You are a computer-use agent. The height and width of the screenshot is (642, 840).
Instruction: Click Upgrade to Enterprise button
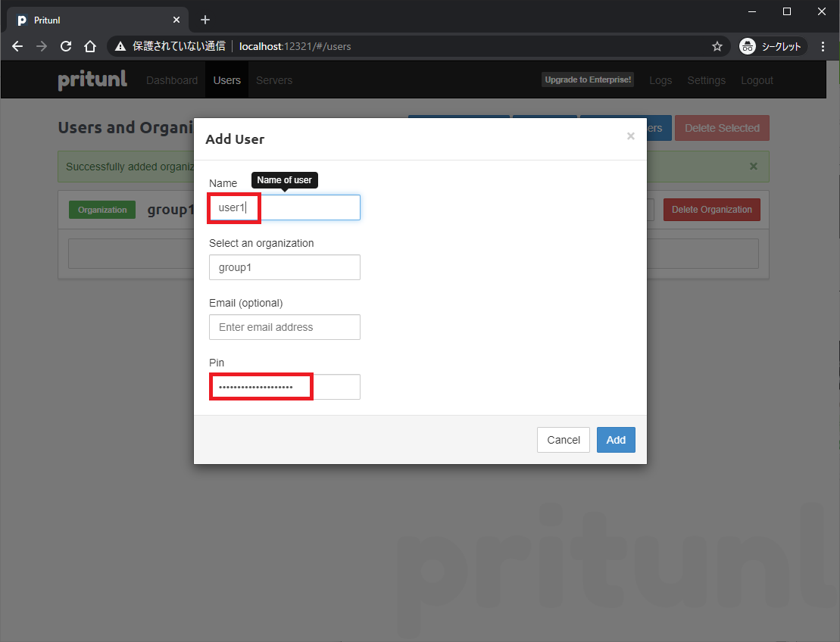point(588,79)
